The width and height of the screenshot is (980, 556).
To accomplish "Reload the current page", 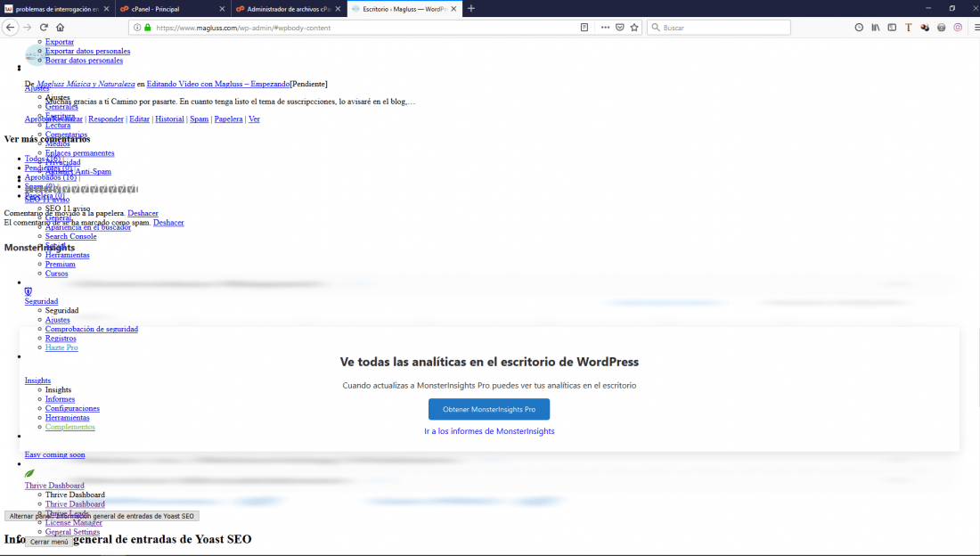I will tap(44, 28).
